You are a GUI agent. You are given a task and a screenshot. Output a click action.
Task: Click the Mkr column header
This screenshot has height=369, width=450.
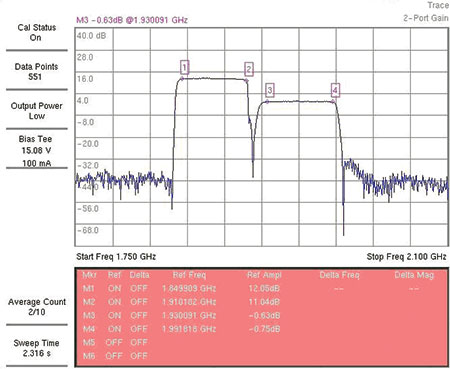pos(89,275)
